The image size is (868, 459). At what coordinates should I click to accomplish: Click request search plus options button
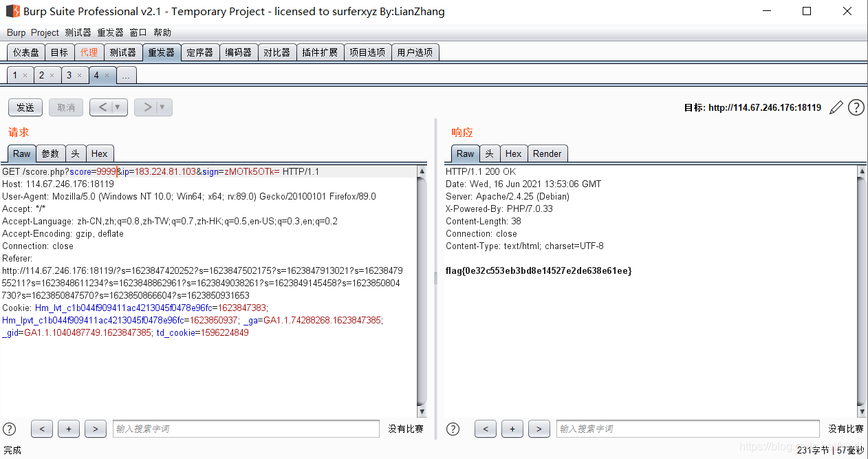point(69,429)
